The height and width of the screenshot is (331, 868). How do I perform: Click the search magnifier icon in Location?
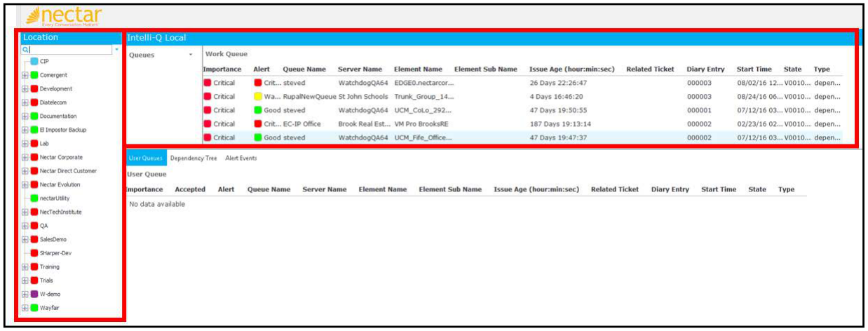(25, 50)
